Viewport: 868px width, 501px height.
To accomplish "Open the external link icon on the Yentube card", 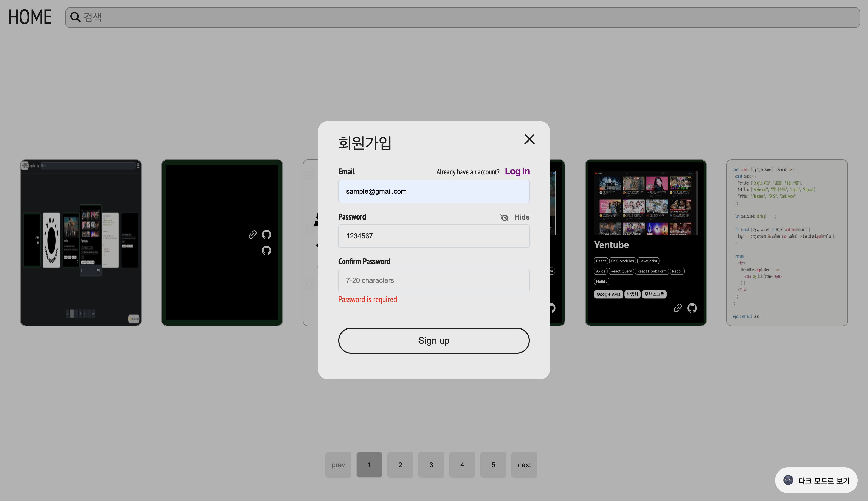I will 677,308.
